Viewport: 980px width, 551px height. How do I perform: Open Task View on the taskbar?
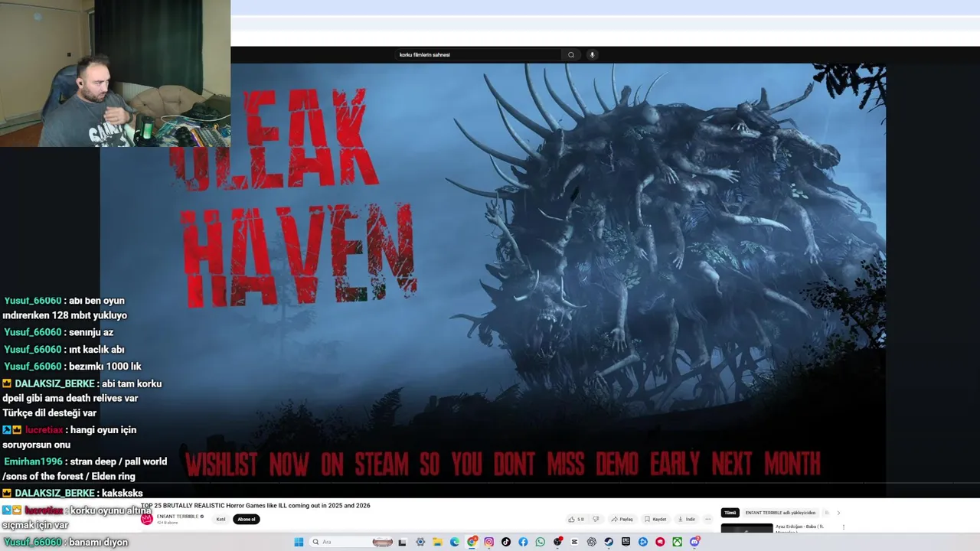click(x=402, y=542)
